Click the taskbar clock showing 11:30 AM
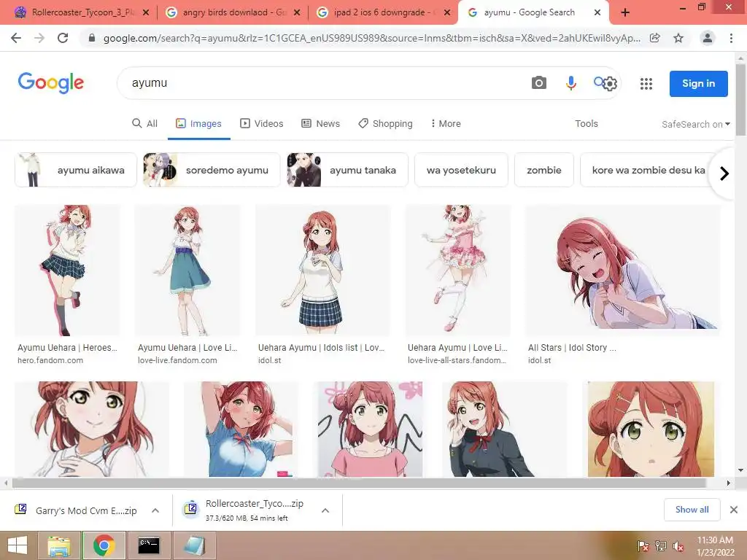The width and height of the screenshot is (747, 560). 715,546
